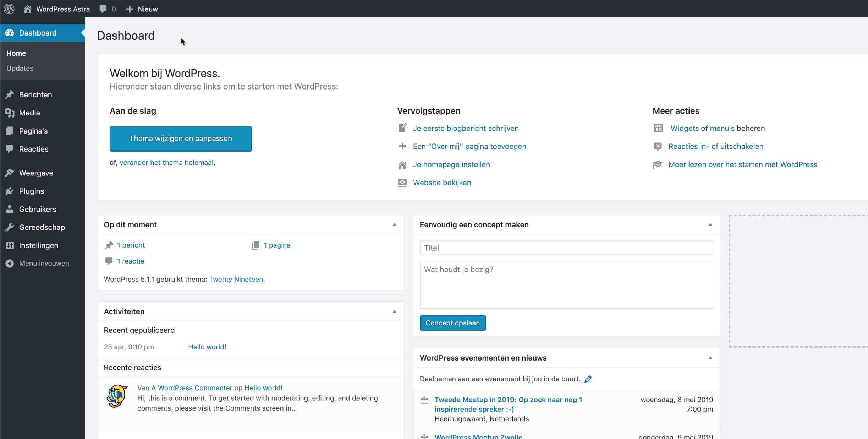Click Thema wijzigen en aanpassen button
The image size is (868, 439).
point(180,139)
